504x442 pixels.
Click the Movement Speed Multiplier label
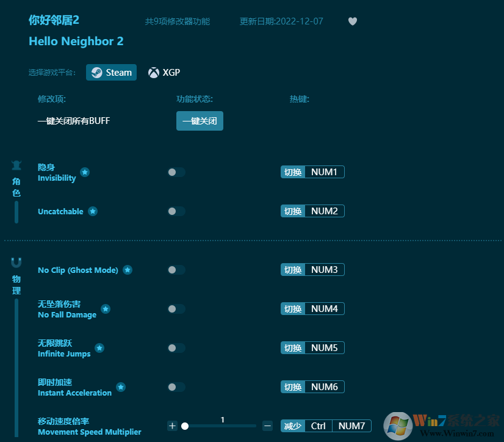tap(89, 427)
